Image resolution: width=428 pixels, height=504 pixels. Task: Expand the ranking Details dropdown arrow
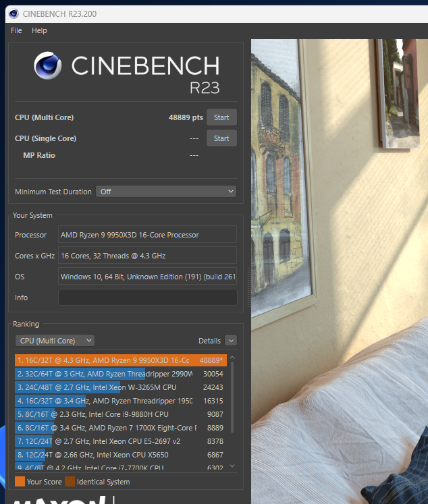(x=231, y=341)
